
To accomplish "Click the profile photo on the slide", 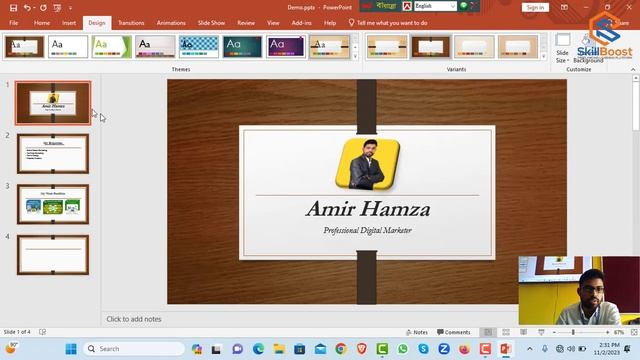I will [x=367, y=164].
